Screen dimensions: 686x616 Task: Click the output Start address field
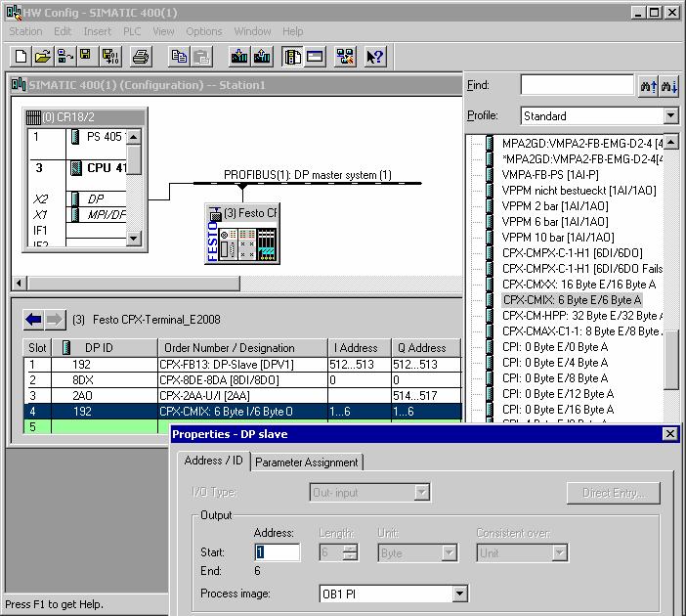[x=277, y=552]
